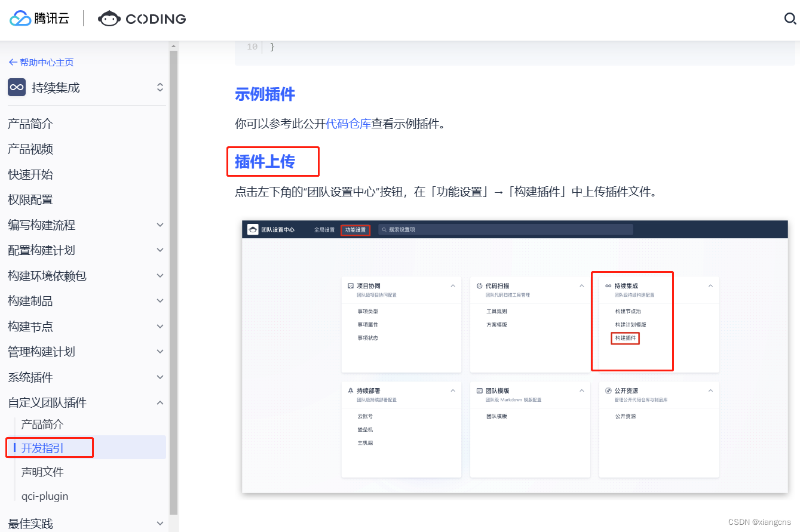Collapse the 团队模版 card

[x=582, y=390]
